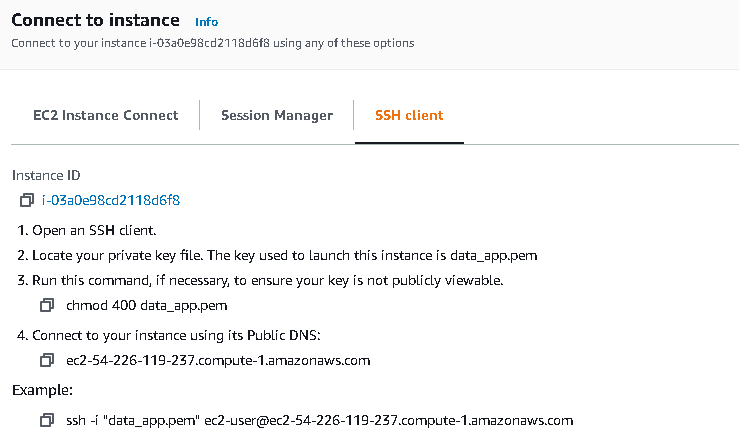
Task: Copy the instance ID using the copy icon
Action: click(x=27, y=200)
